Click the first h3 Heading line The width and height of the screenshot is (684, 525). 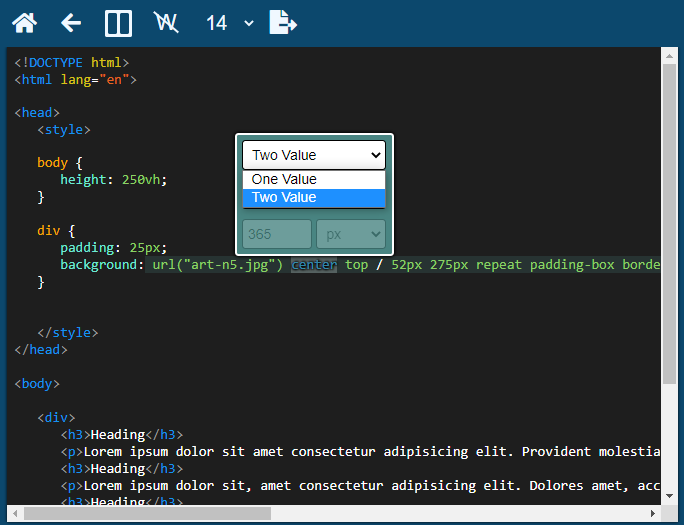[122, 435]
